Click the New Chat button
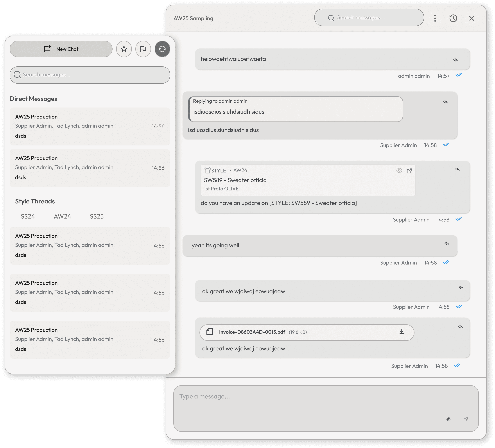This screenshot has width=495, height=448. point(61,49)
